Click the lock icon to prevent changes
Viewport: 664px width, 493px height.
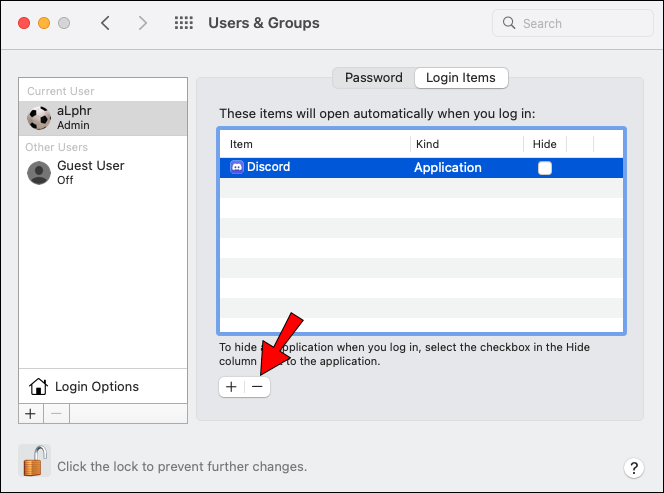(34, 461)
